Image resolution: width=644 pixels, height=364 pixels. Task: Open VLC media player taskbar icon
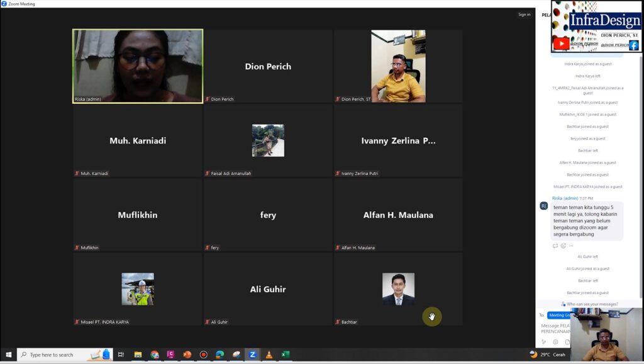(x=269, y=355)
